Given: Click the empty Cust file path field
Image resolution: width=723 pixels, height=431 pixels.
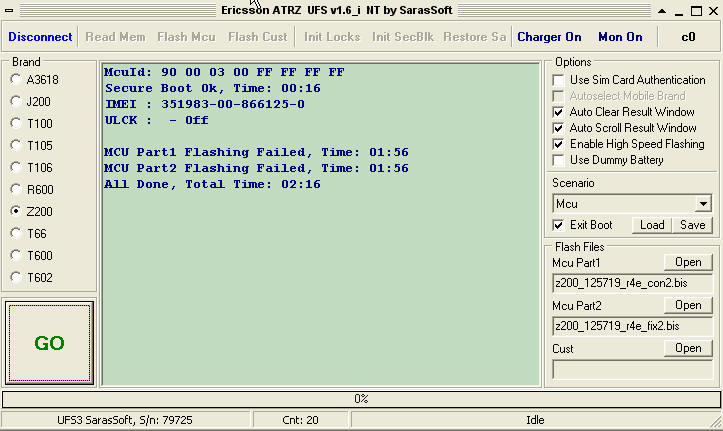Looking at the screenshot, I should pos(632,370).
